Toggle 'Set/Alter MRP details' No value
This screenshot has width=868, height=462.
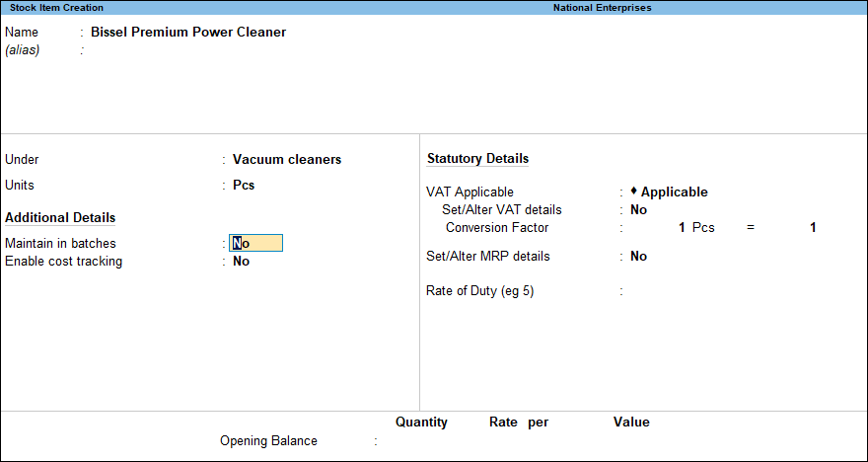pyautogui.click(x=638, y=256)
